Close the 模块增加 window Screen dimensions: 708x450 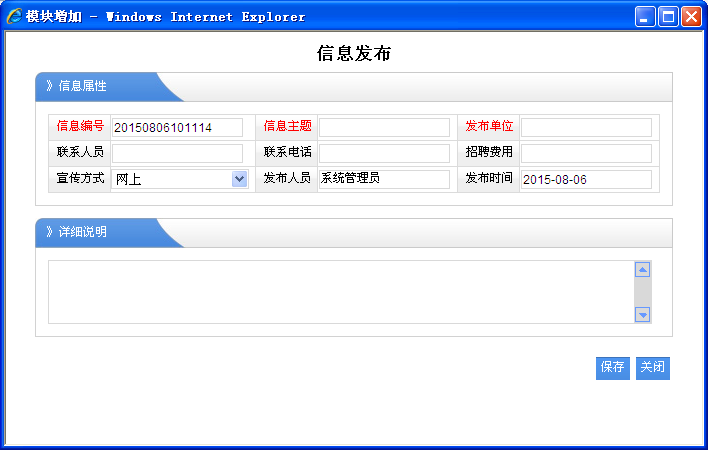coord(690,16)
